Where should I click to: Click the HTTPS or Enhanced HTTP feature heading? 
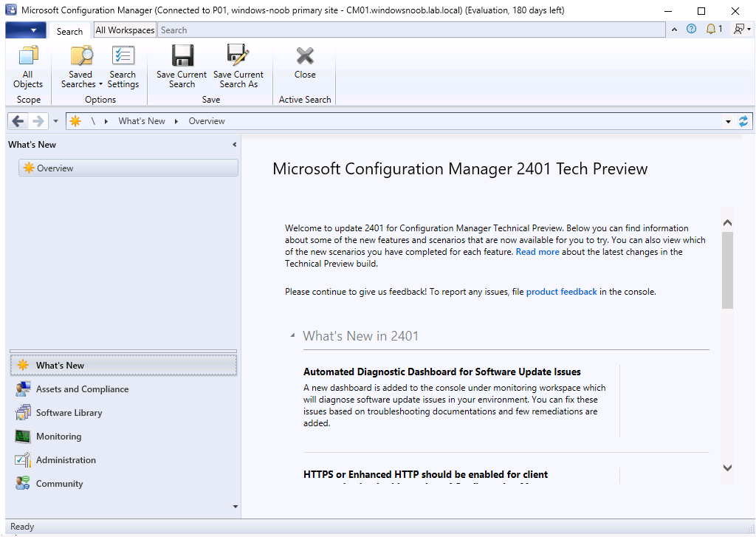[426, 474]
